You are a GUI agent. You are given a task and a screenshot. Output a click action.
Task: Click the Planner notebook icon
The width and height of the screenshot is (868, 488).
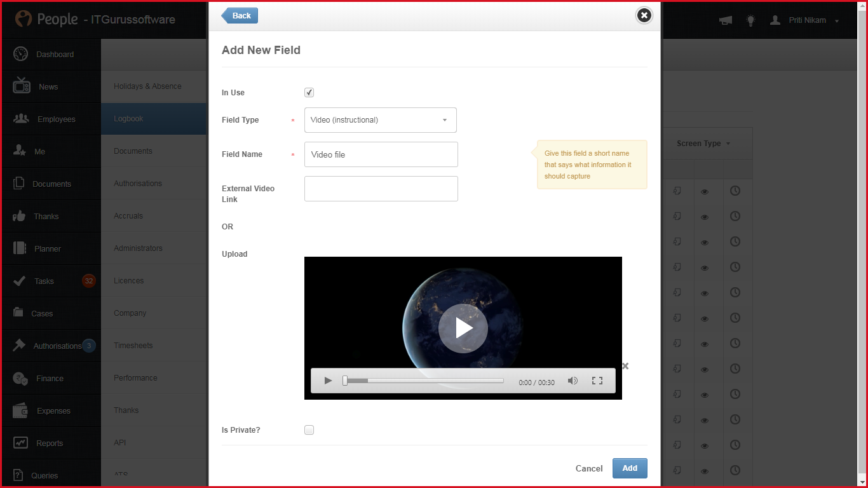click(20, 248)
